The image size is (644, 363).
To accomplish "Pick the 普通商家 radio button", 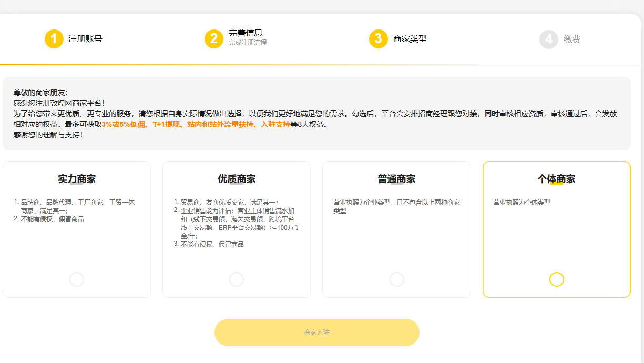I will [397, 279].
